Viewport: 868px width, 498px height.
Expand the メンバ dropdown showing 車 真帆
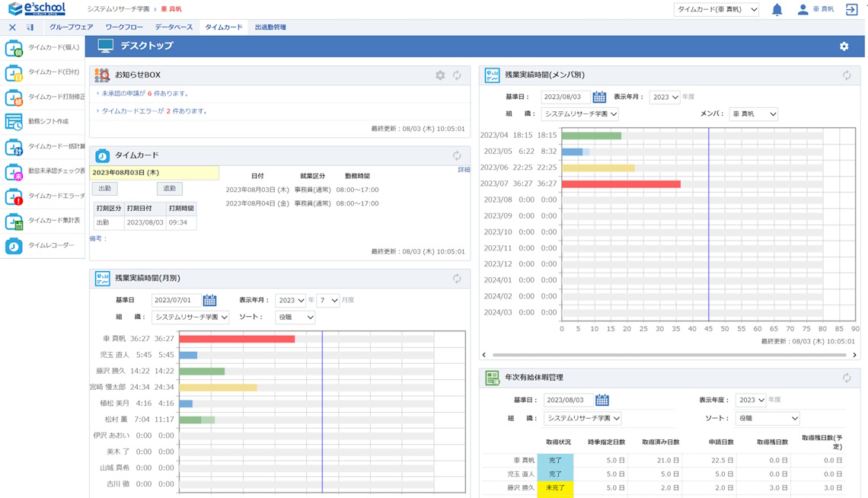(753, 114)
